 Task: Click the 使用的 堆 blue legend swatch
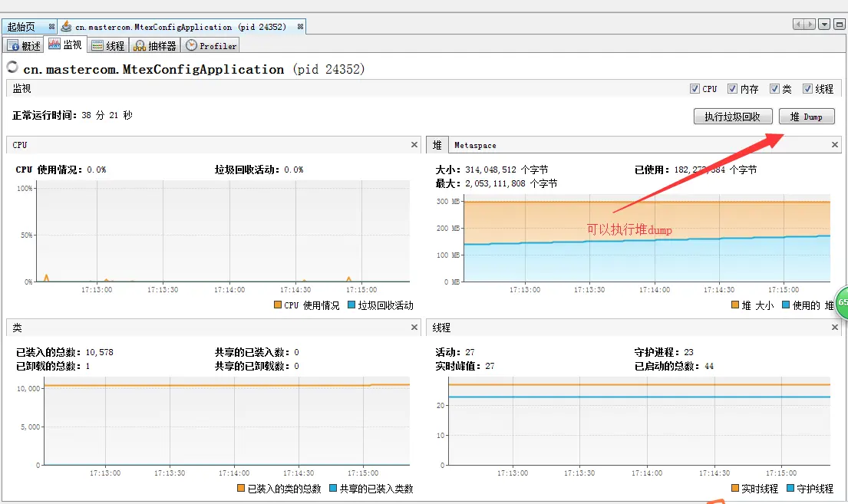[786, 305]
